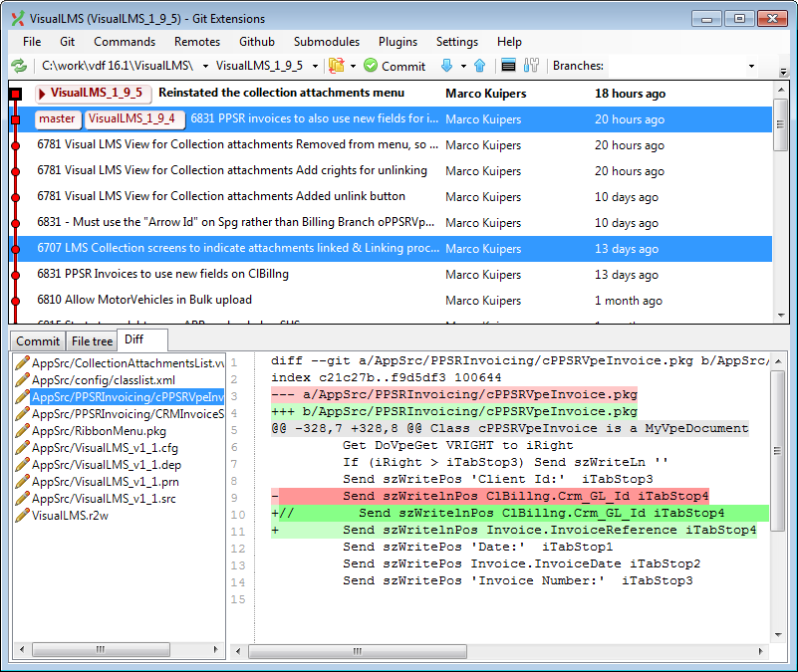
Task: Click the master branch label
Action: (x=58, y=119)
